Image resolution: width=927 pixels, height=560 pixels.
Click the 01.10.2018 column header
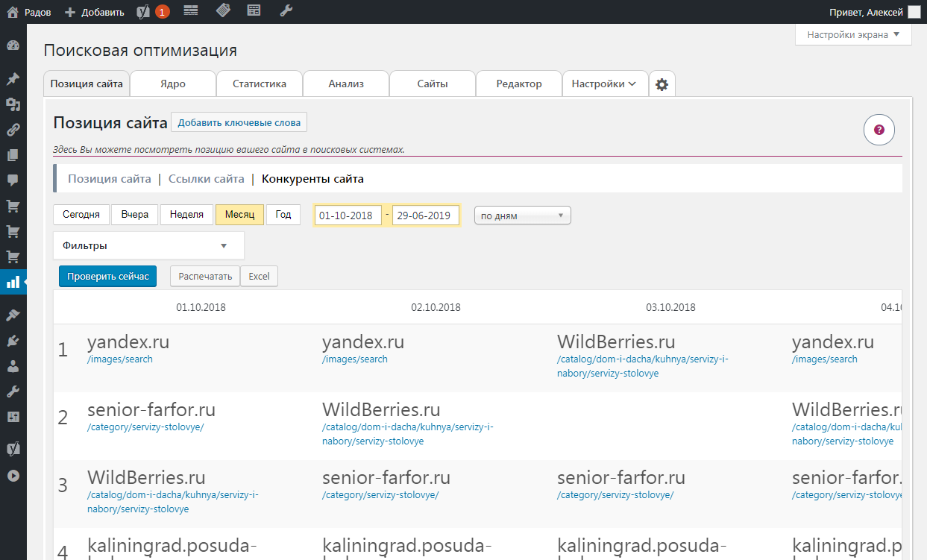tap(201, 307)
